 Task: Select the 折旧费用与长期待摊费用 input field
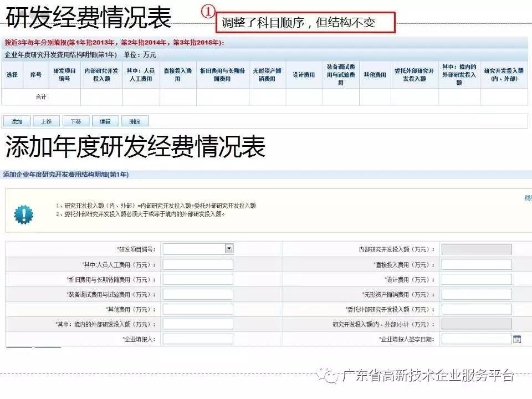(198, 279)
